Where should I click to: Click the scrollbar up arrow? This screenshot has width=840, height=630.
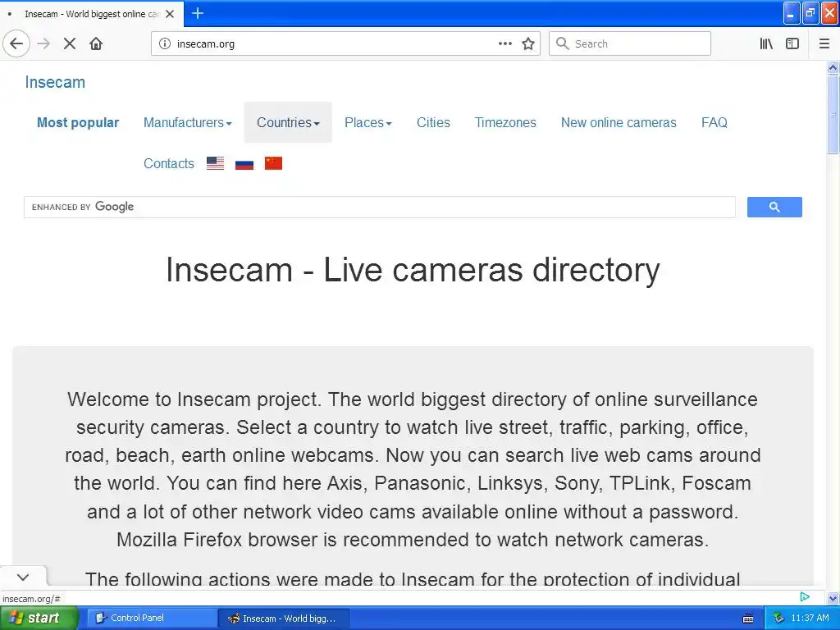[x=833, y=67]
